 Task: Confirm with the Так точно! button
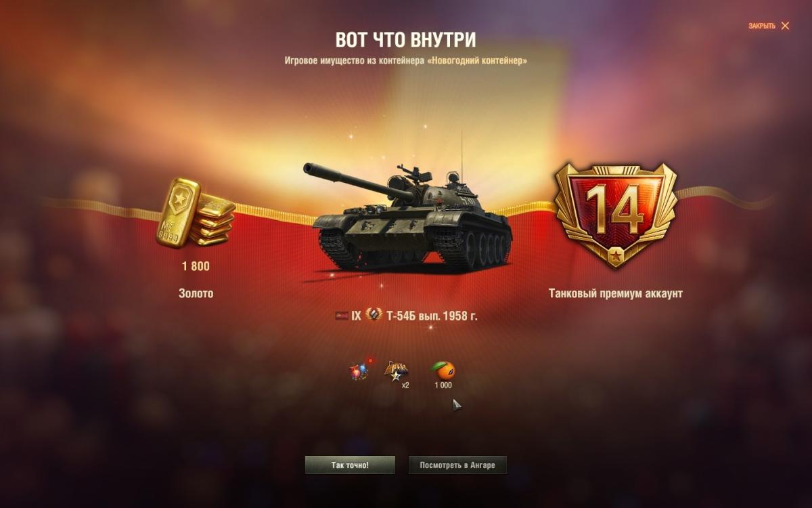[350, 465]
